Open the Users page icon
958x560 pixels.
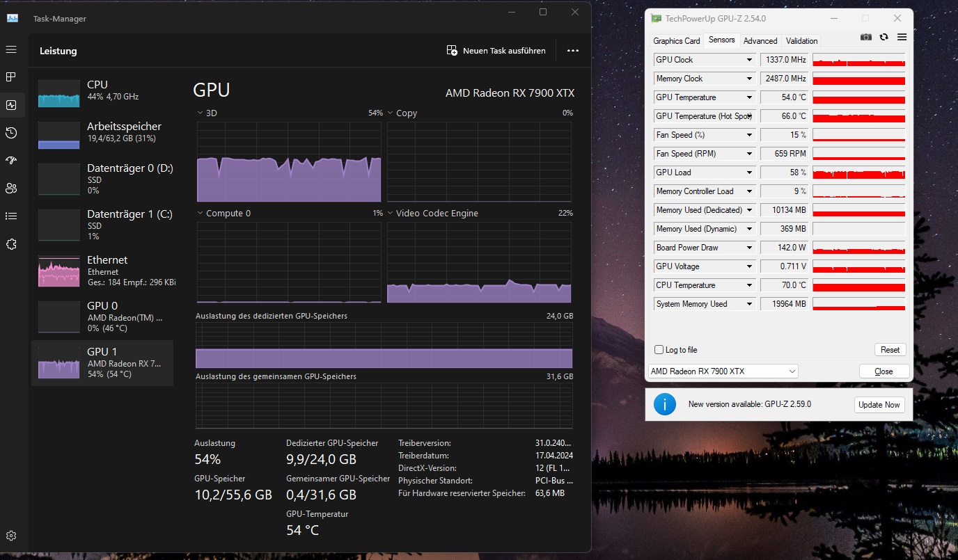[11, 189]
